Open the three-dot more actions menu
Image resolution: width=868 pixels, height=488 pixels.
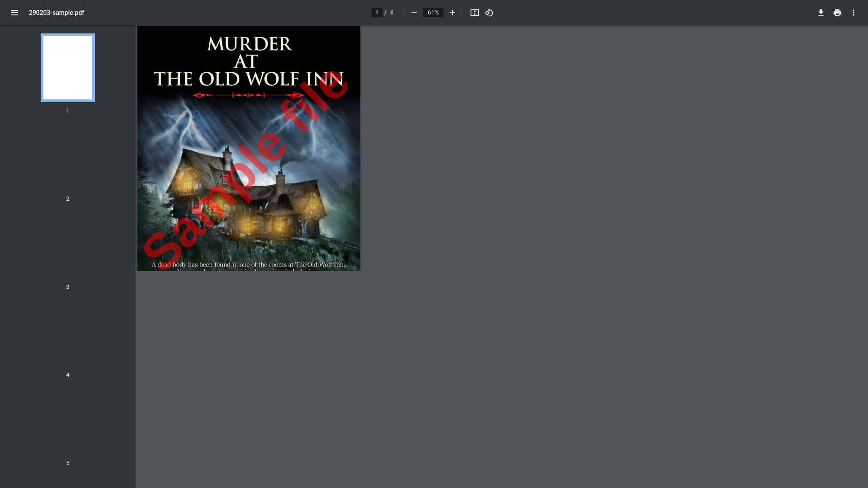pos(853,13)
